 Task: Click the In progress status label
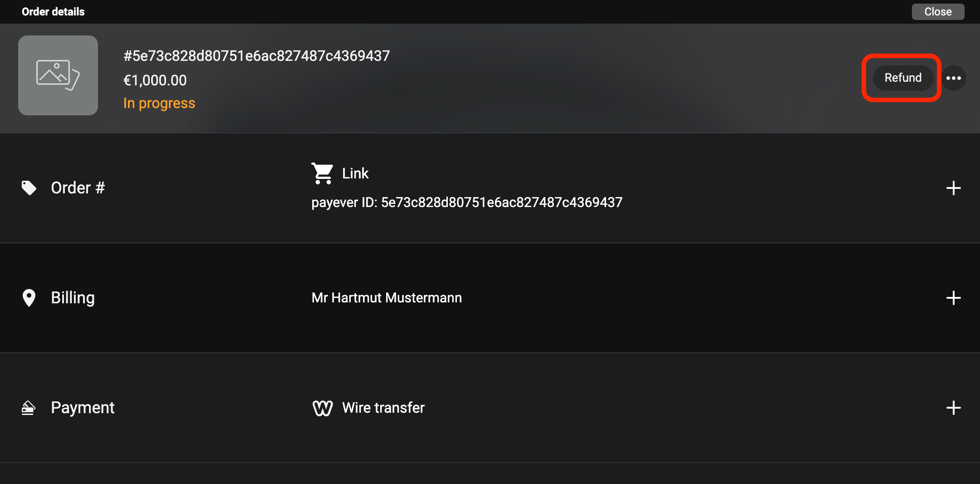(x=159, y=104)
